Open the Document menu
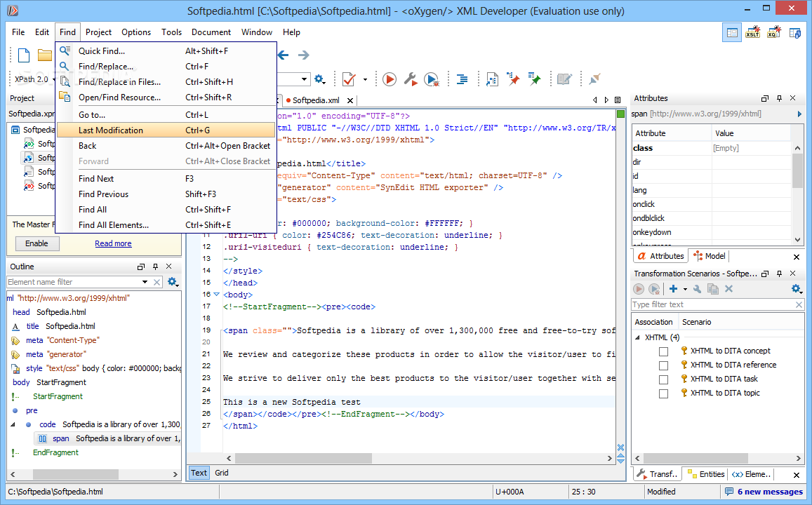Screen dimensions: 812x505 pos(211,32)
